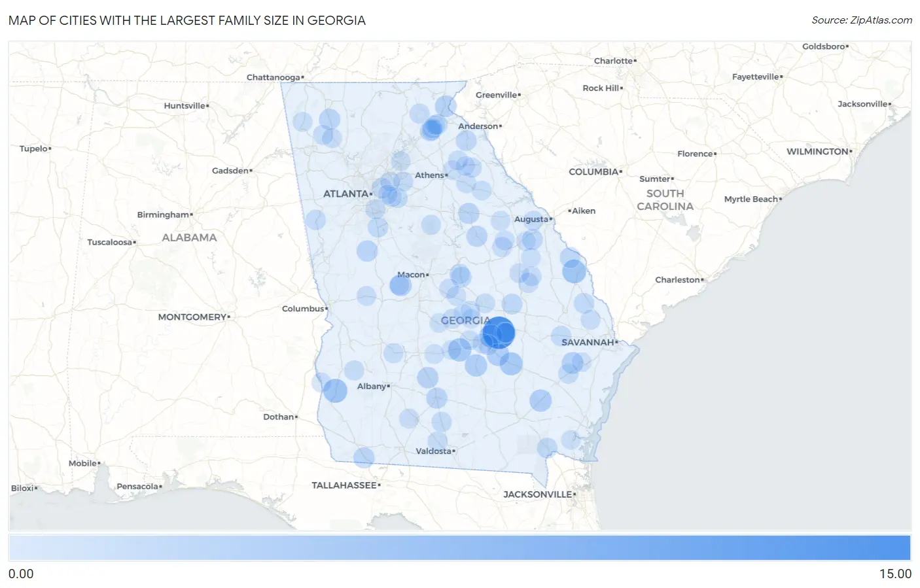Click the TALLAHASSEE city label
920x588 pixels.
pos(344,485)
